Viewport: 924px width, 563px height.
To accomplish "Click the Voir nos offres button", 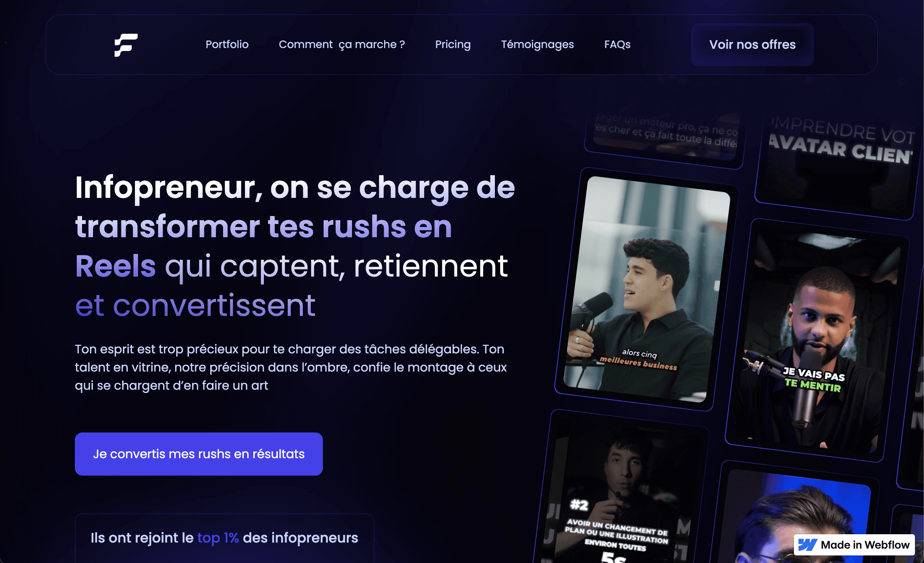I will [752, 45].
